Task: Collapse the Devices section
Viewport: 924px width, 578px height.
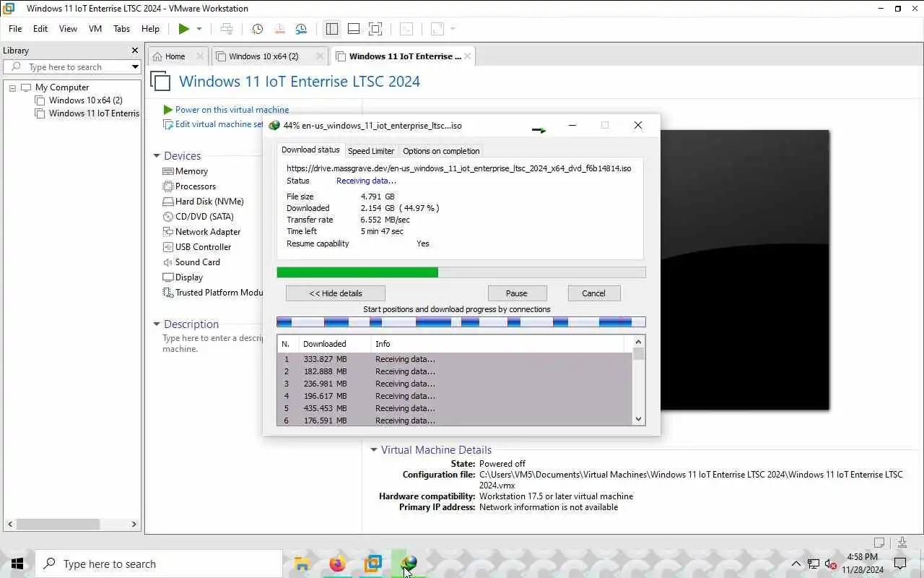Action: pos(157,156)
